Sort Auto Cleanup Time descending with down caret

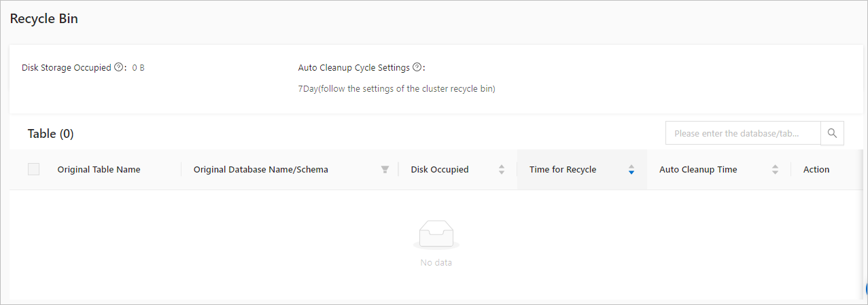pos(775,173)
